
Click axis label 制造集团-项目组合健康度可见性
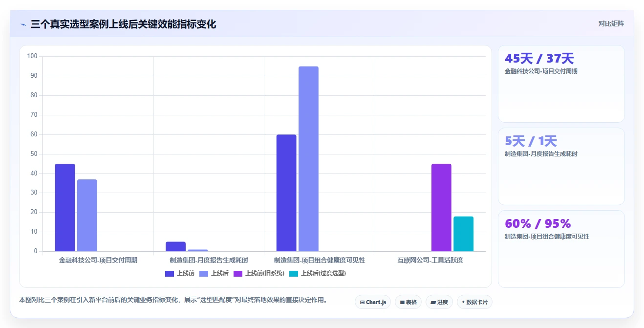320,260
